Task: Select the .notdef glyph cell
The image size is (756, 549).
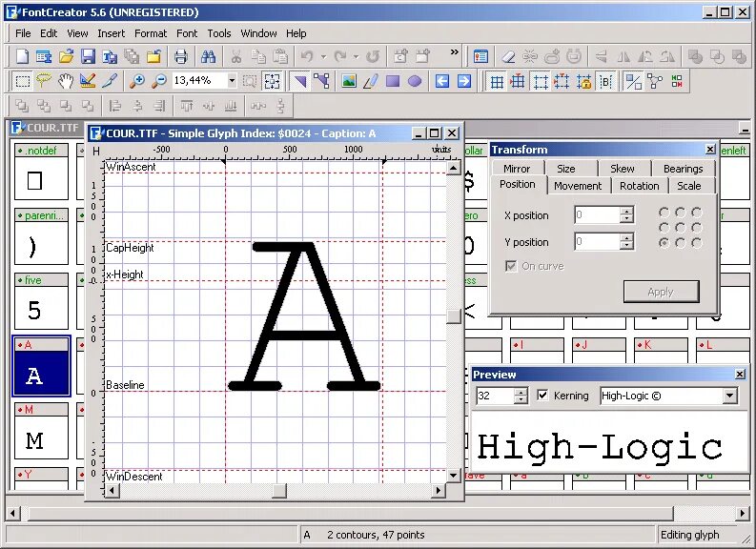Action: point(41,172)
